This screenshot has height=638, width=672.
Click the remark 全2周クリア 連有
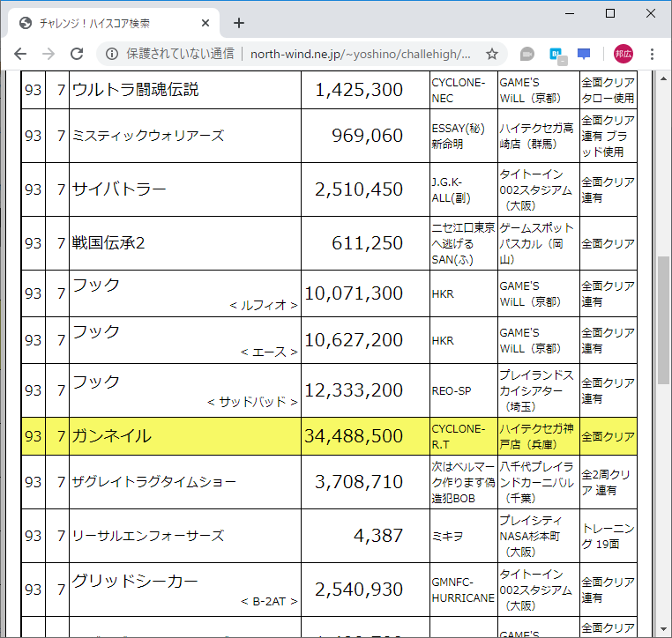(x=606, y=482)
